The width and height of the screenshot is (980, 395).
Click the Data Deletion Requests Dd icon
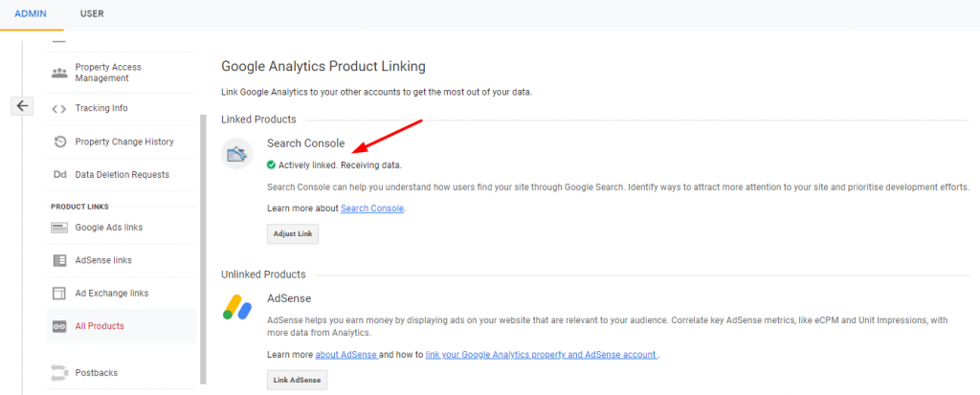click(x=59, y=175)
